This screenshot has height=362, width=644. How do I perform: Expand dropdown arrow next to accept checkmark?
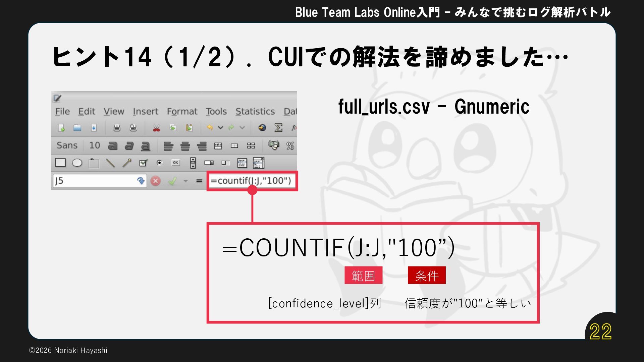(x=185, y=181)
